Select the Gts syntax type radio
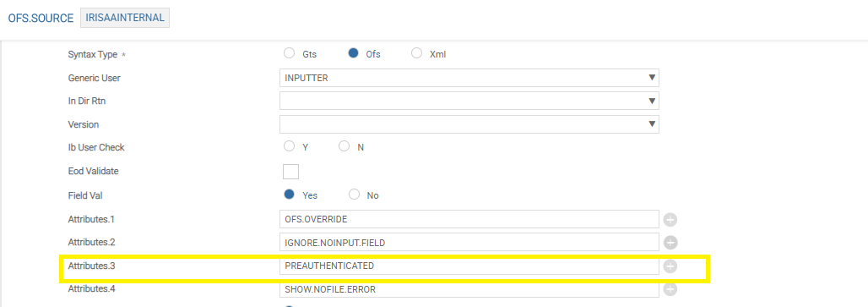Image resolution: width=868 pixels, height=307 pixels. pyautogui.click(x=289, y=54)
